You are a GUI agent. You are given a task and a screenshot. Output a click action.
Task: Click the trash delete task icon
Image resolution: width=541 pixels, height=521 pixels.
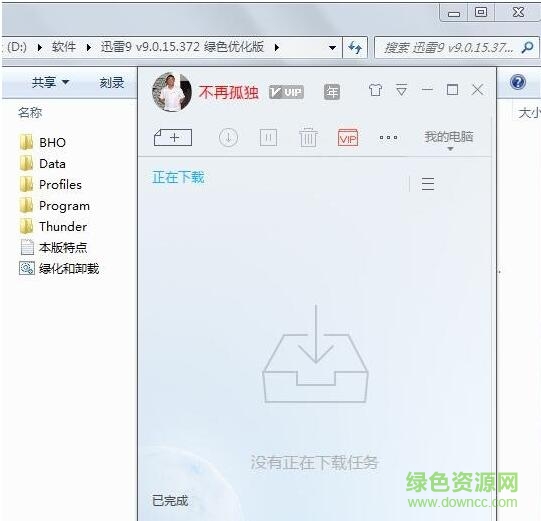click(308, 137)
